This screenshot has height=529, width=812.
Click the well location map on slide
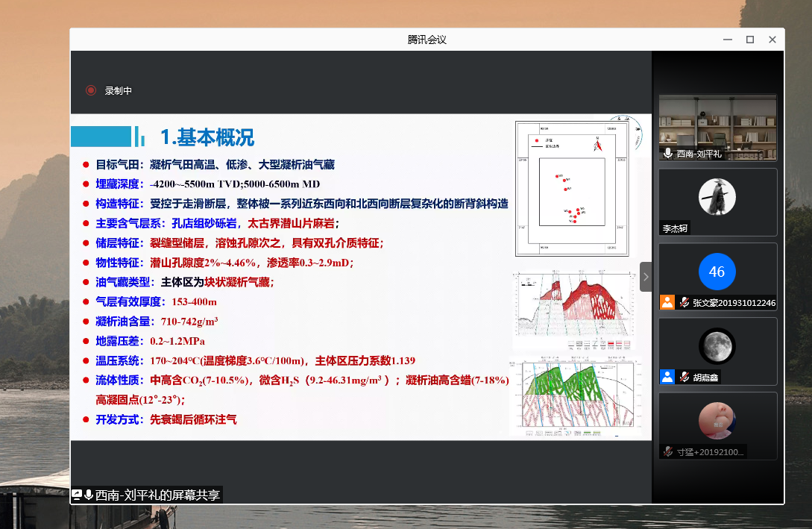572,189
